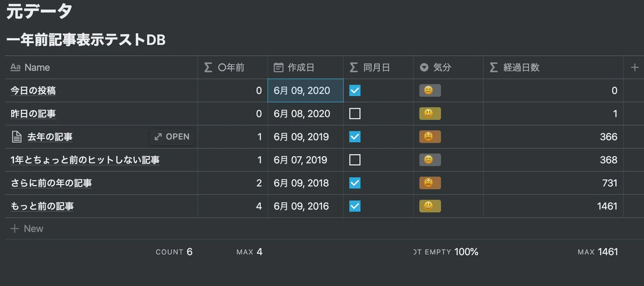This screenshot has width=644, height=286.
Task: Open 1年とちょっと前のヒットしない記事 page
Action: coord(85,160)
